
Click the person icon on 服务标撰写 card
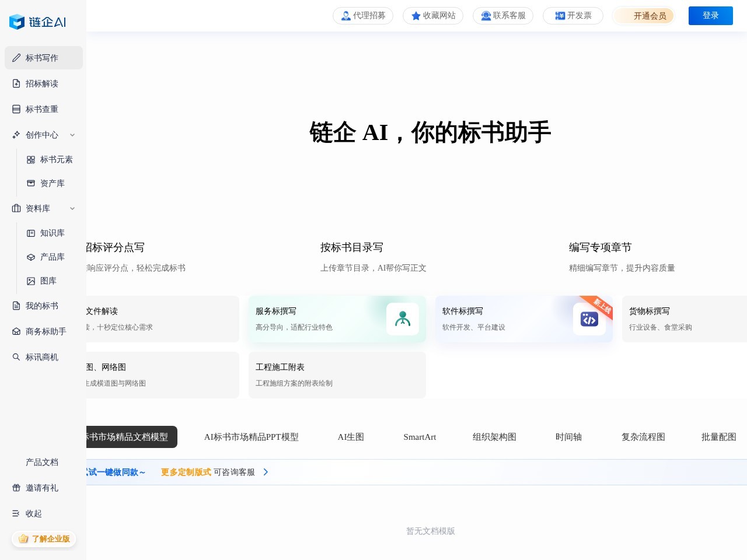click(403, 319)
